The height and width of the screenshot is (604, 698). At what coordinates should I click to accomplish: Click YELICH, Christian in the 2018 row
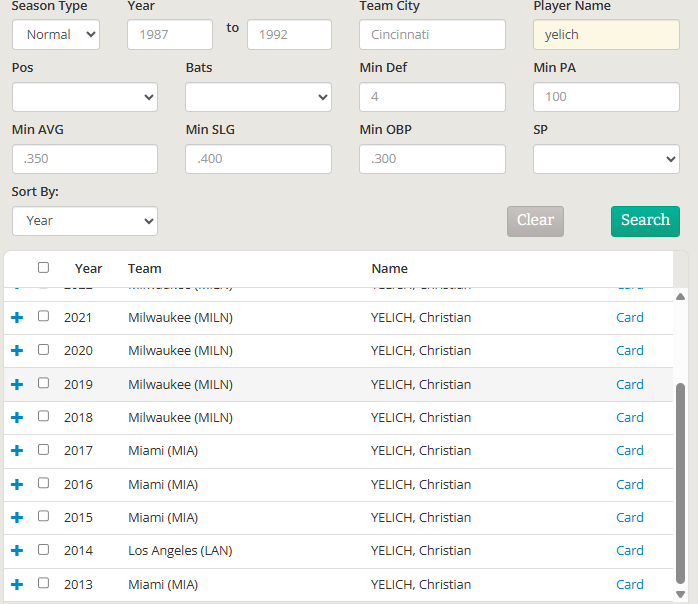[421, 418]
